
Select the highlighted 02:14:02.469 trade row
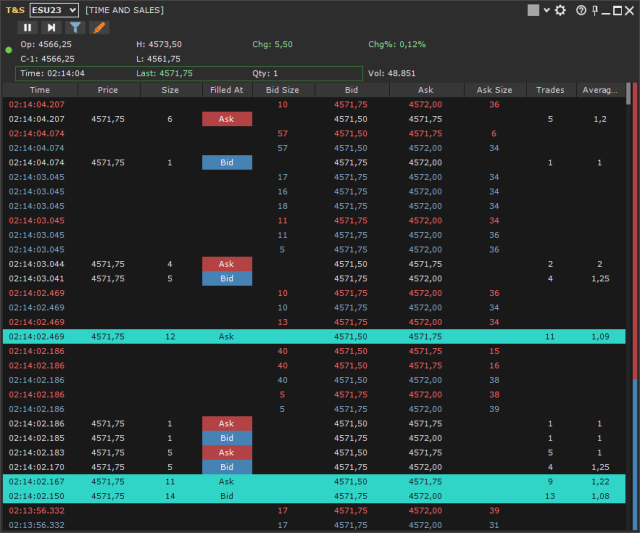click(300, 337)
